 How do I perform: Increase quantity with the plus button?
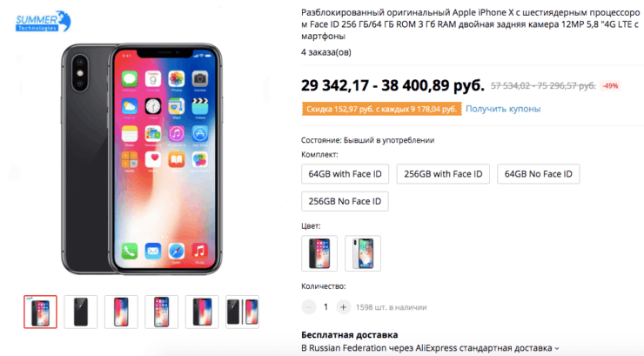344,307
